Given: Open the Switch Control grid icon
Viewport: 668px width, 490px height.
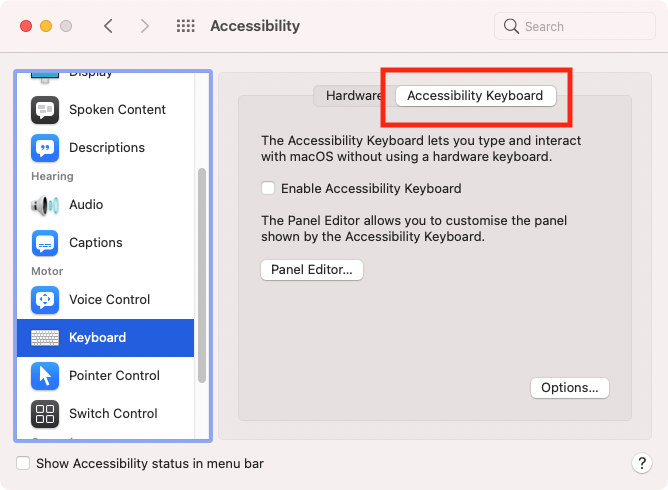Looking at the screenshot, I should coord(45,414).
